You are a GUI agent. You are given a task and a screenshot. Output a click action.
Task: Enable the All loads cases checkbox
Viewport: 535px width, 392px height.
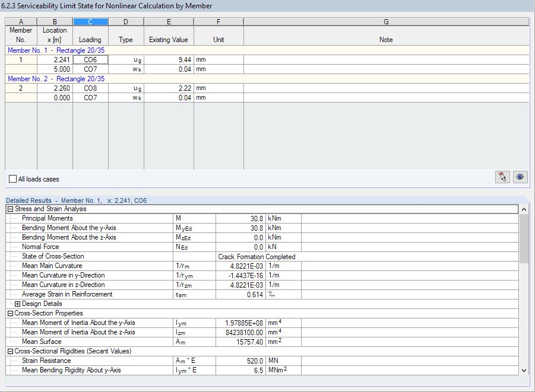pyautogui.click(x=12, y=179)
